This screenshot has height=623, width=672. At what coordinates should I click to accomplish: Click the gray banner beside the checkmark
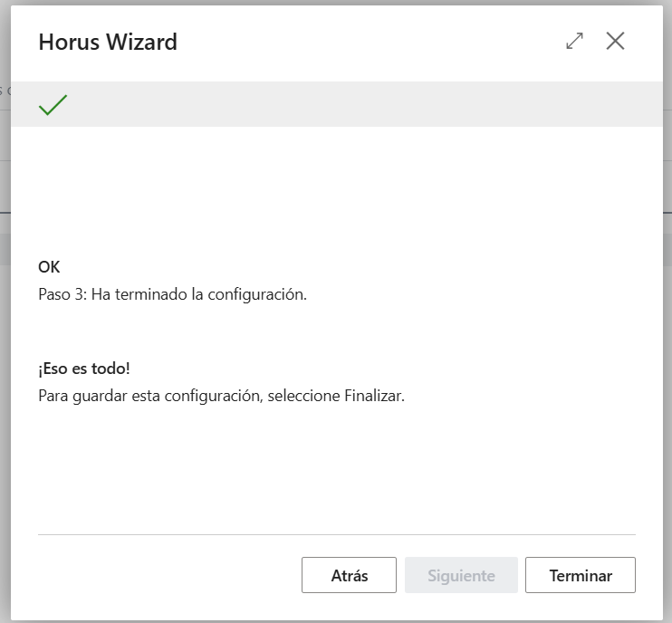pos(364,104)
